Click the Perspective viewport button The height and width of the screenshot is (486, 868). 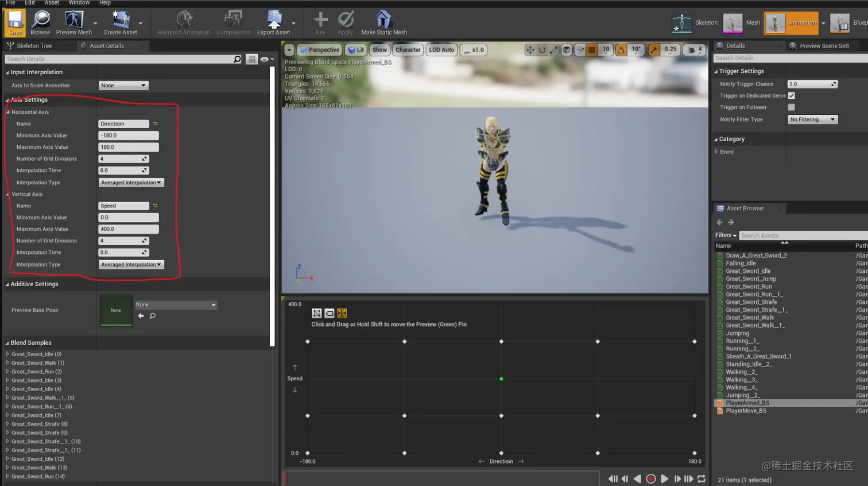click(x=320, y=50)
